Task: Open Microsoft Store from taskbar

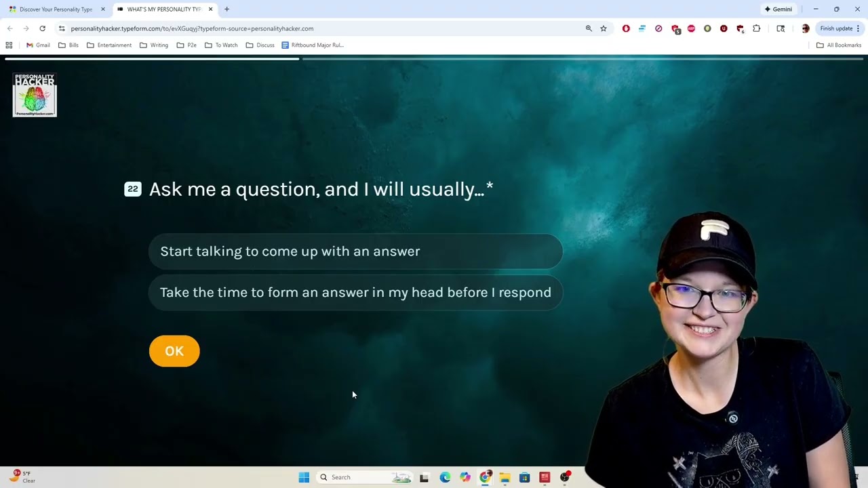Action: tap(524, 477)
